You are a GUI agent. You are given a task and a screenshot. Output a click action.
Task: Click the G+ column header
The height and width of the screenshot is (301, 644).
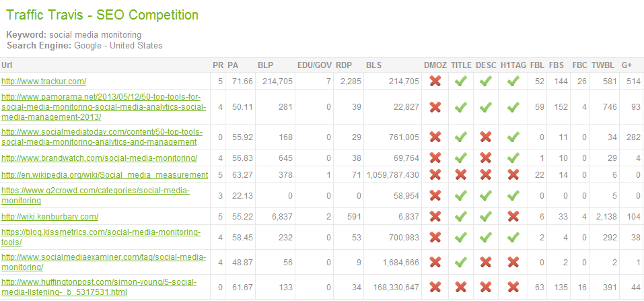pos(627,65)
